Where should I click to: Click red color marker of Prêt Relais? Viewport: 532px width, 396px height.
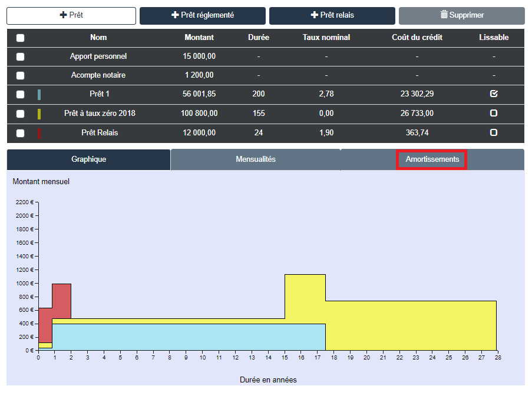point(39,133)
